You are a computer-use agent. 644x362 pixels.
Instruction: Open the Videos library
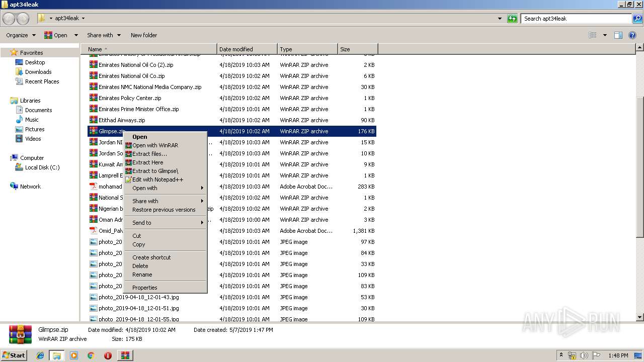click(33, 139)
